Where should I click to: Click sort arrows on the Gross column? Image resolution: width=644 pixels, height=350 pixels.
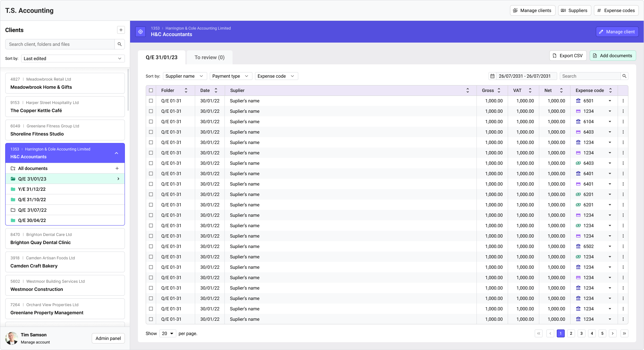(x=499, y=90)
